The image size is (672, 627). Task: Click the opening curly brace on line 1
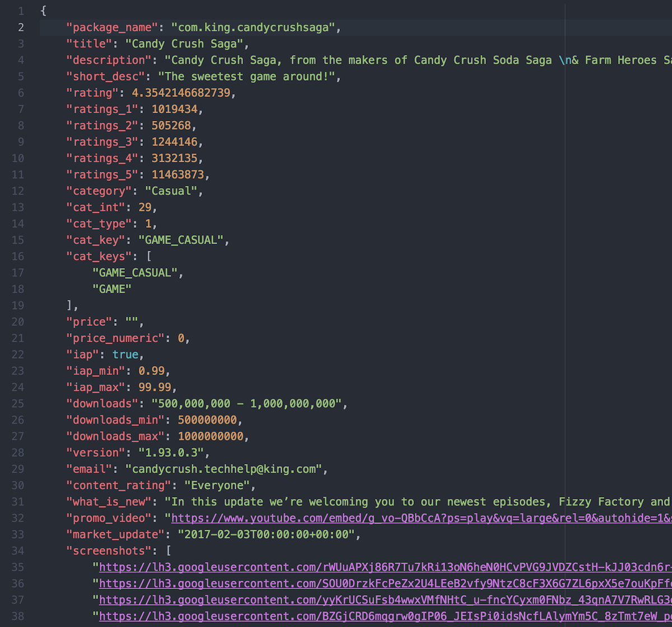click(x=44, y=11)
